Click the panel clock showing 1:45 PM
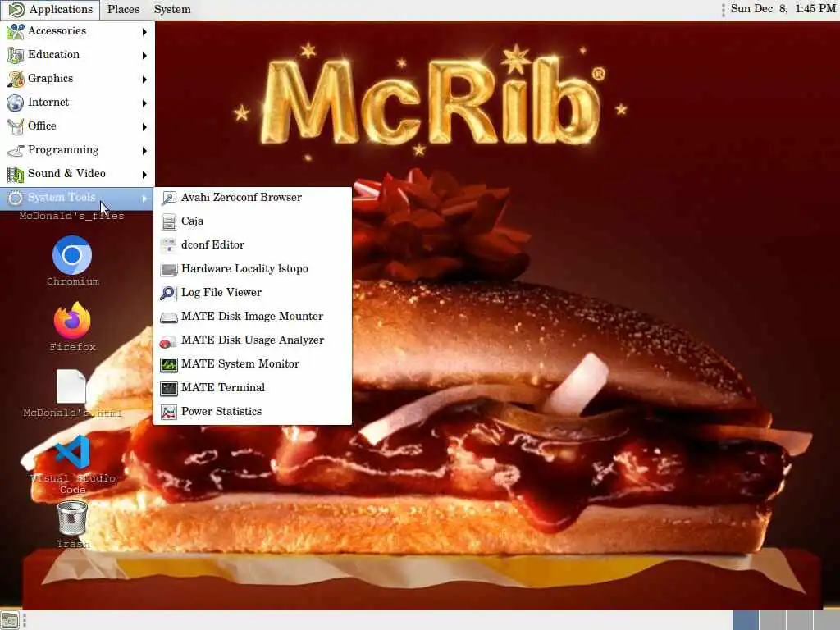Image resolution: width=840 pixels, height=630 pixels. tap(783, 8)
